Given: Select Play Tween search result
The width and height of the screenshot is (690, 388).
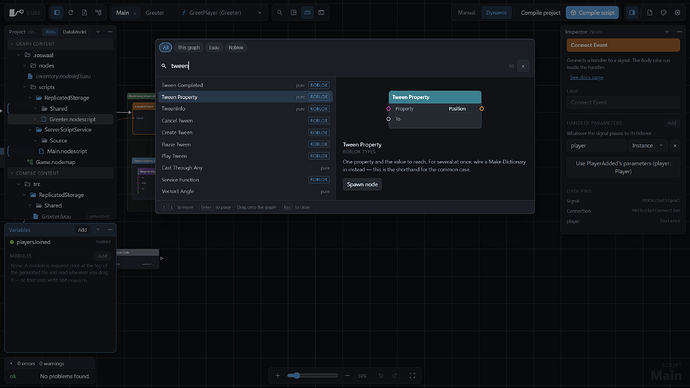Looking at the screenshot, I should pos(246,156).
